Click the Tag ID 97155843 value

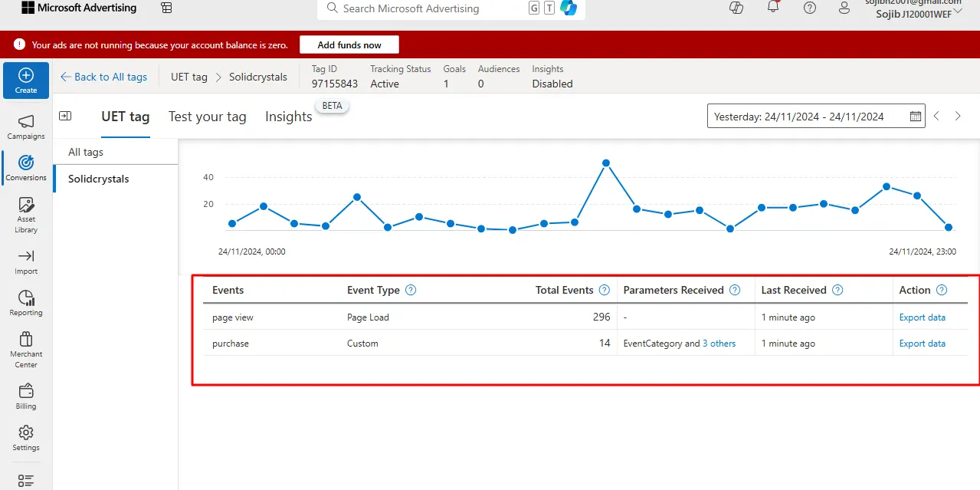[335, 84]
